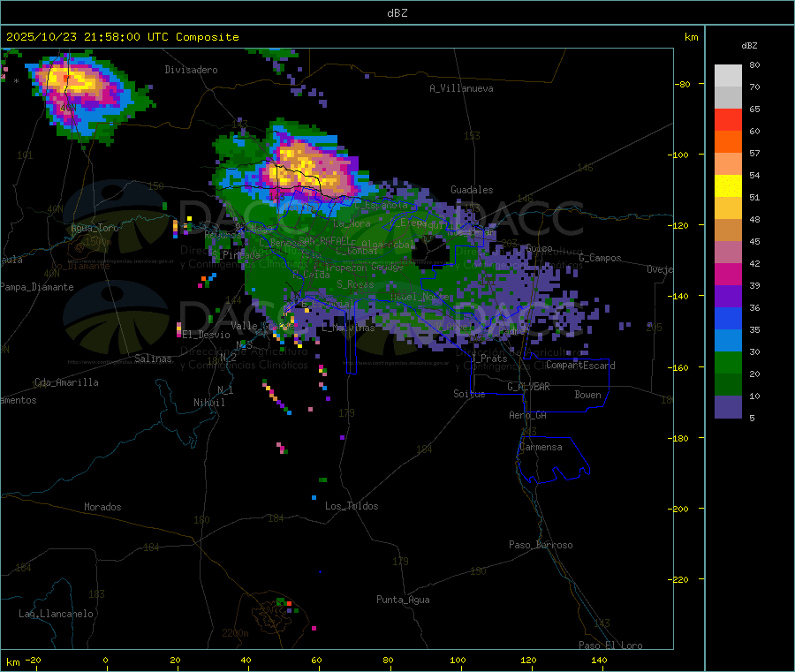Select the slate purple 10 dBZ swatch

tap(728, 406)
